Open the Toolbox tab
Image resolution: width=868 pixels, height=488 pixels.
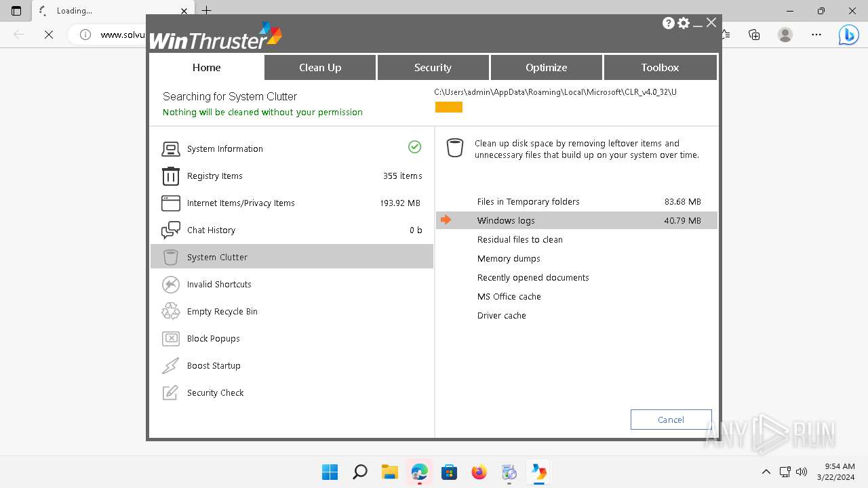[660, 67]
